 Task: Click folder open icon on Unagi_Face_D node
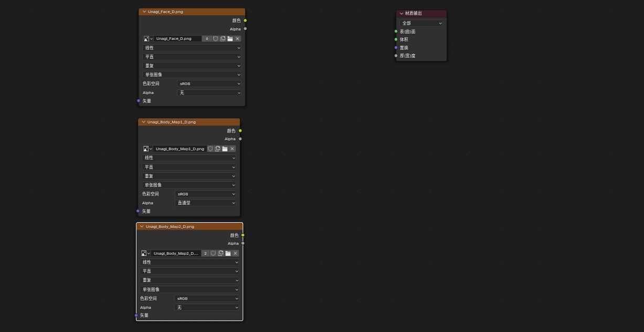click(x=230, y=39)
